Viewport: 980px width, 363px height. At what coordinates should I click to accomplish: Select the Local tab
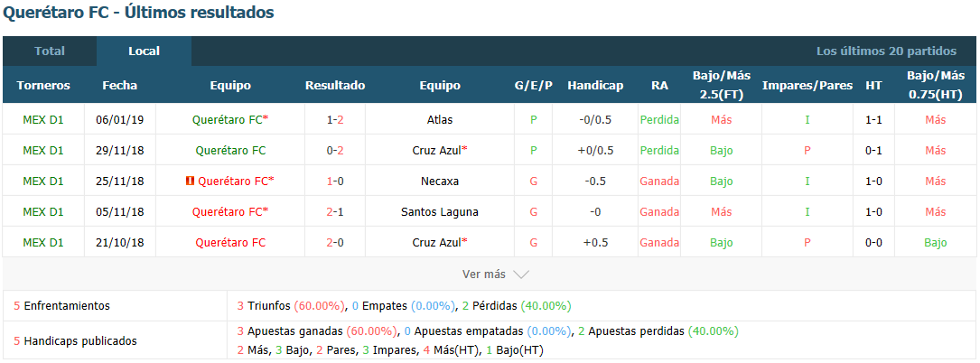[144, 51]
